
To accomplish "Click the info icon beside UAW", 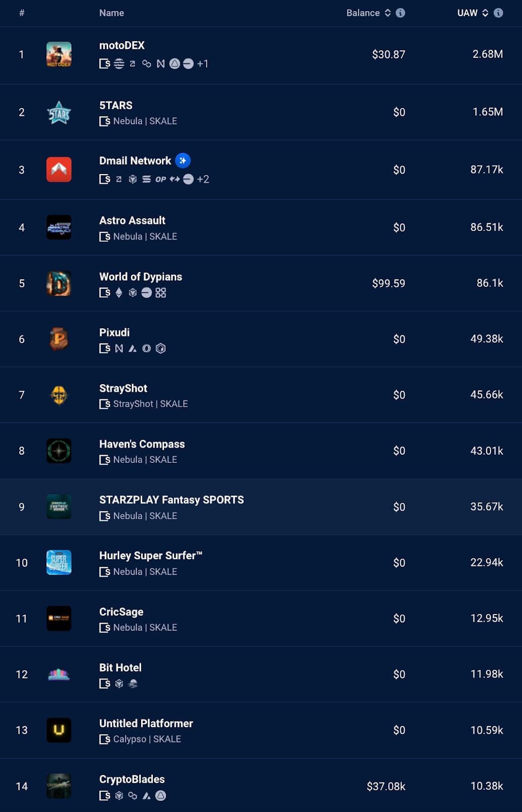I will click(499, 13).
